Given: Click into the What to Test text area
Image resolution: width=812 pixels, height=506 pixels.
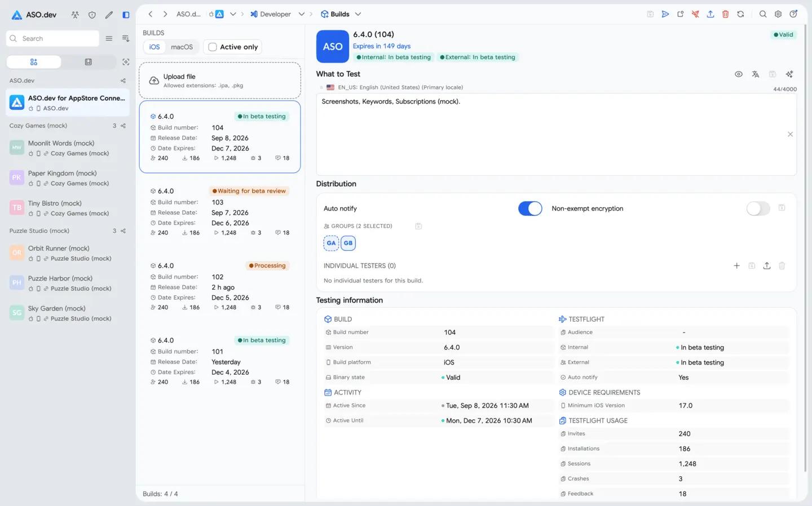Looking at the screenshot, I should [x=556, y=134].
